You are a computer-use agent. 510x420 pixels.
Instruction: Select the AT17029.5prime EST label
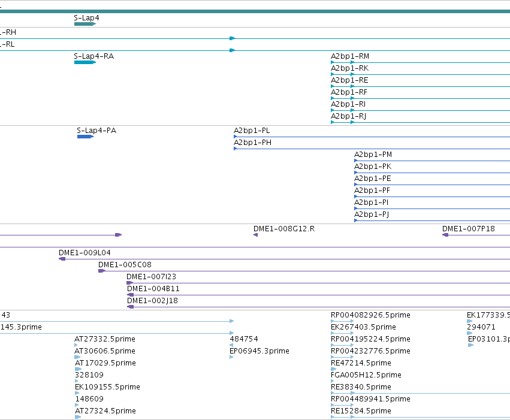pyautogui.click(x=105, y=363)
